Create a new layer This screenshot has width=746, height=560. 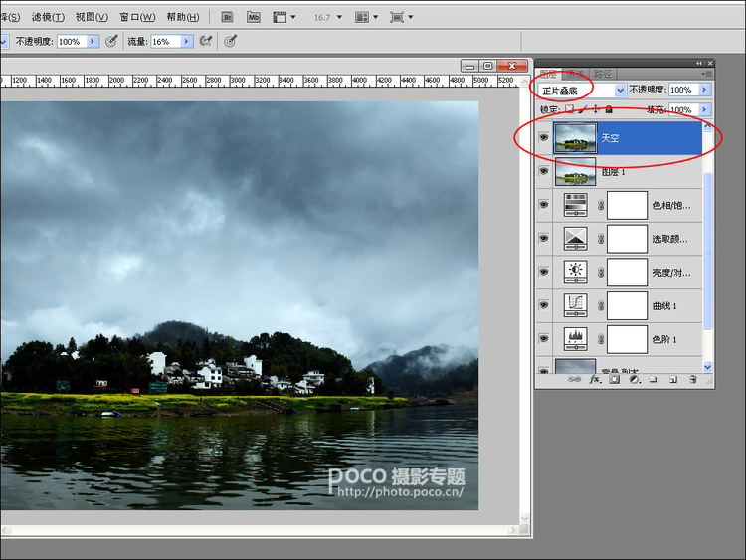point(673,379)
